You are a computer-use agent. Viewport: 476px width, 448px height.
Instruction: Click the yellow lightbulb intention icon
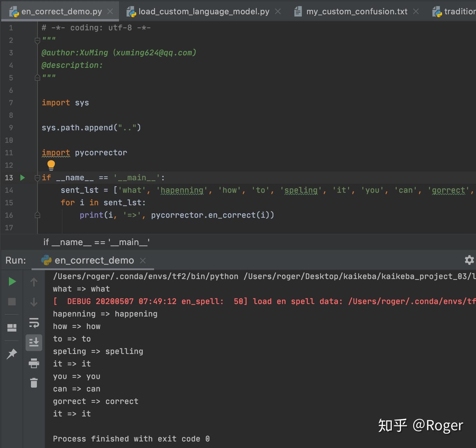click(51, 165)
